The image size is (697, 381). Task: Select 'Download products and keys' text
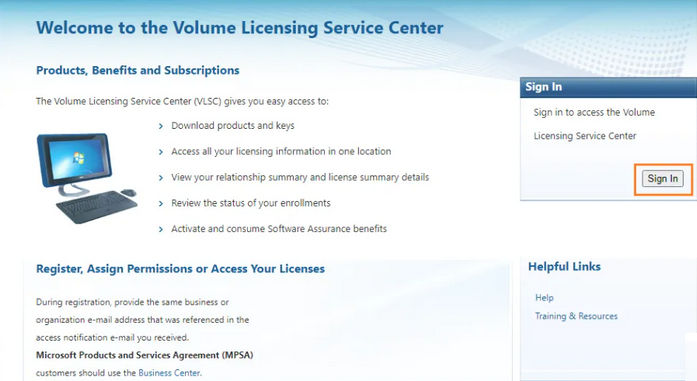[x=233, y=126]
